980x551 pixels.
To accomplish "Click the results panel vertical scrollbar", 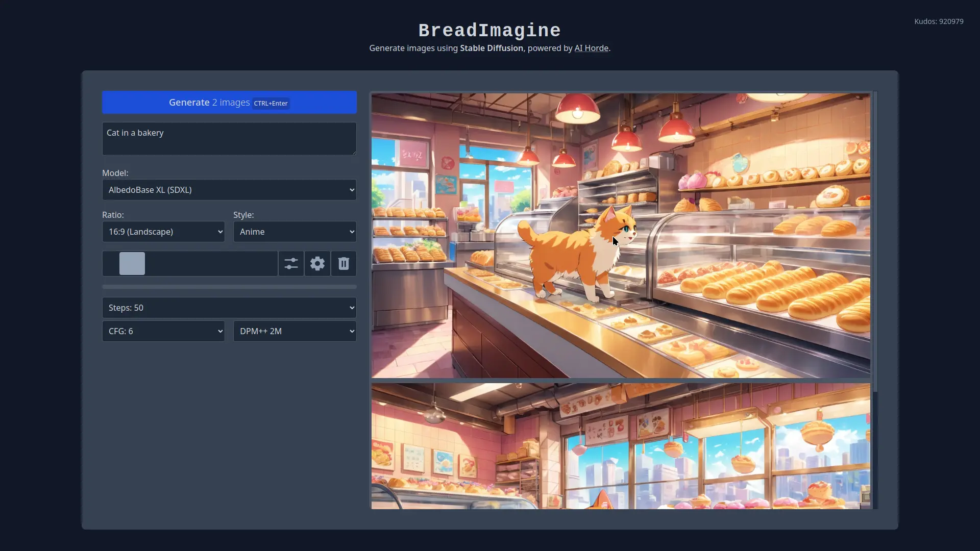I will [875, 242].
